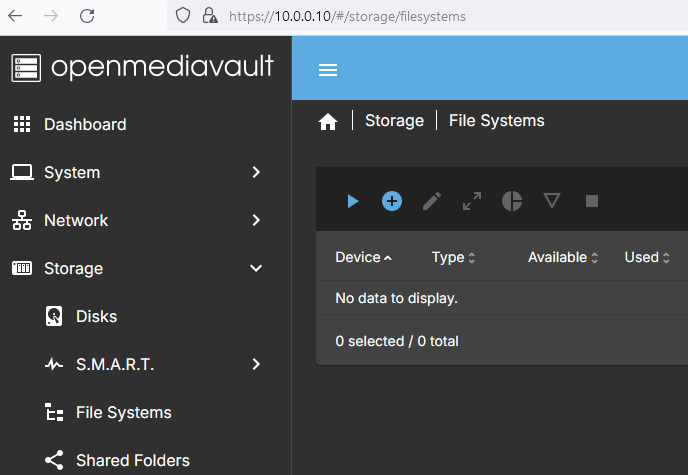Click the S.M.A.R.T. pulse icon
This screenshot has width=688, height=475.
coord(54,364)
